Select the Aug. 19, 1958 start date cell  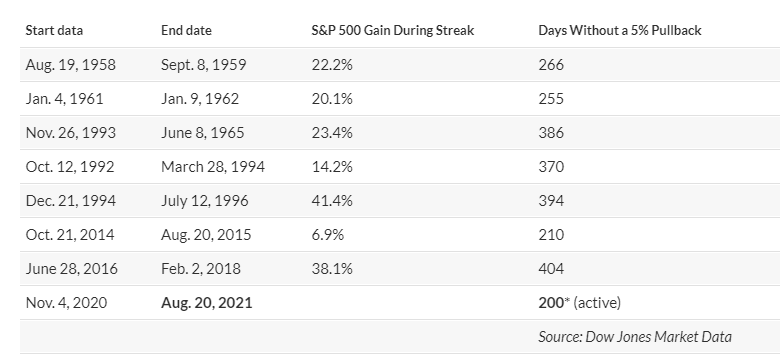click(x=70, y=65)
